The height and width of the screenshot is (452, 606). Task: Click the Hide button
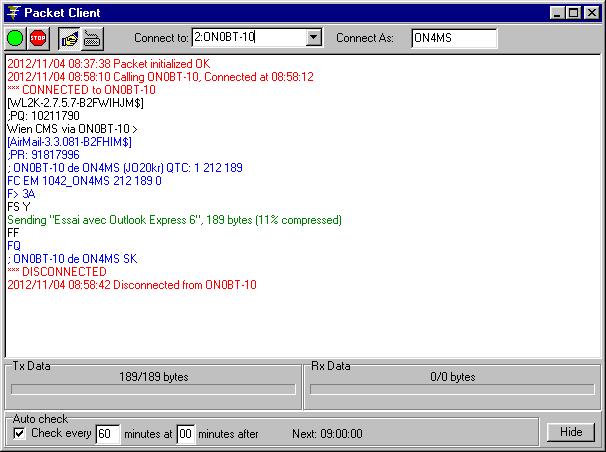[x=571, y=432]
